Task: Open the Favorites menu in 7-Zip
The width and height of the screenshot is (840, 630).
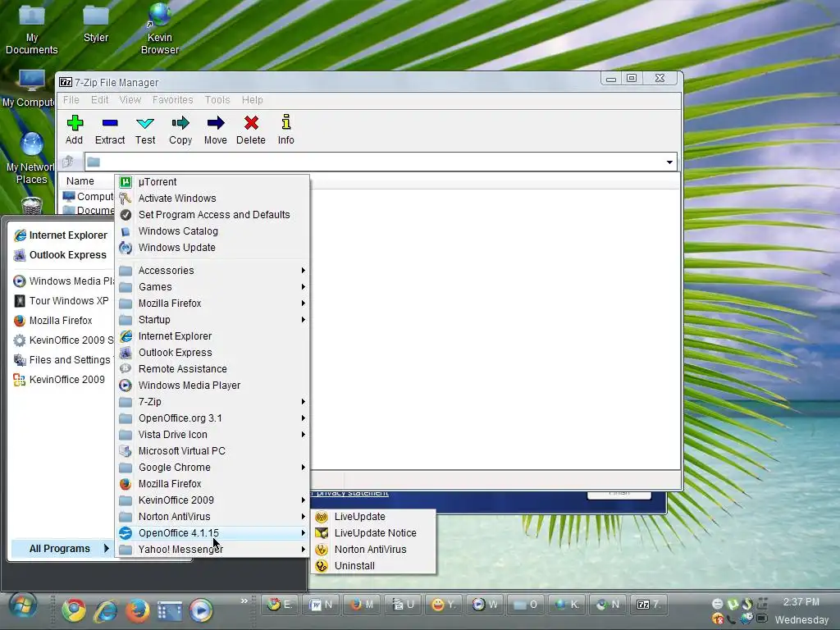Action: 172,99
